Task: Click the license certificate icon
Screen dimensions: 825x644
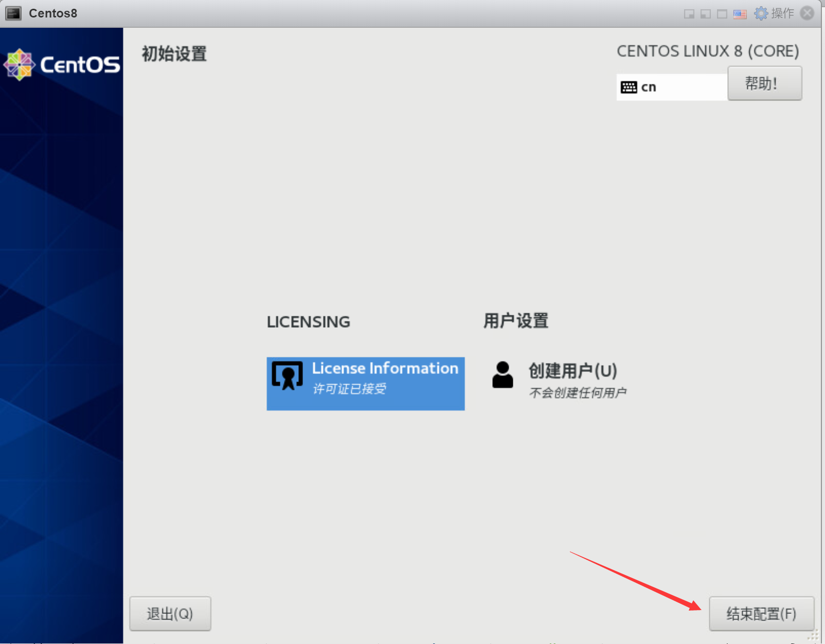Action: pyautogui.click(x=287, y=376)
